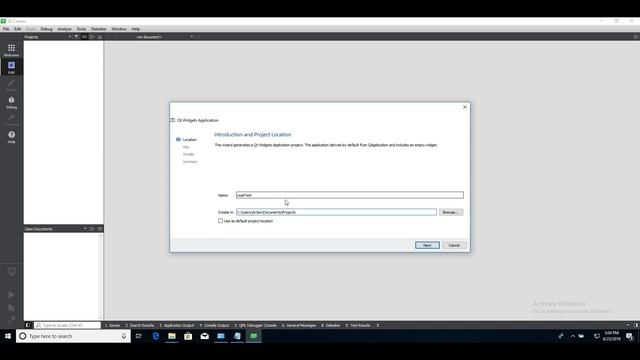Open the Compile Output pane

coord(214,325)
